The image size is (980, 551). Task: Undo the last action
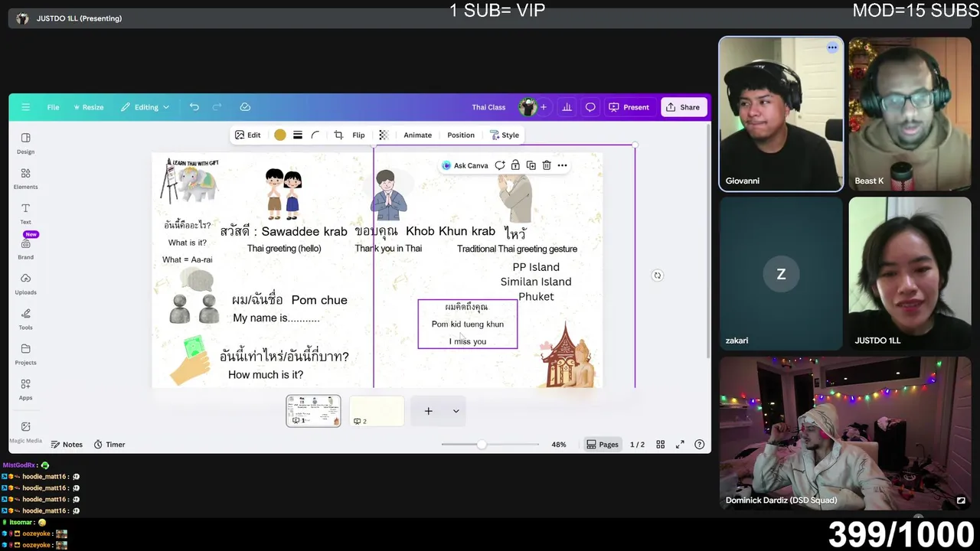[194, 107]
